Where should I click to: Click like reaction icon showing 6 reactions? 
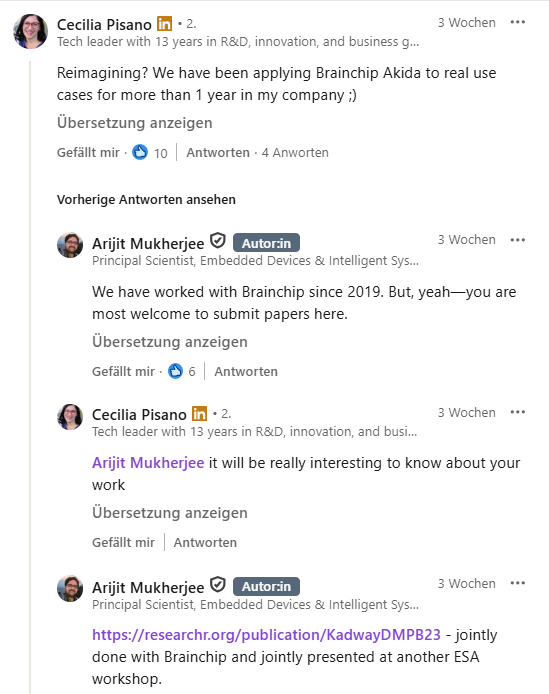click(x=175, y=371)
